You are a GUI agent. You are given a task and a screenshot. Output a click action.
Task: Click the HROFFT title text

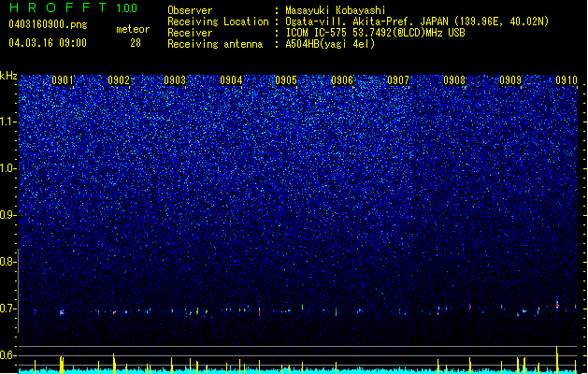point(58,7)
